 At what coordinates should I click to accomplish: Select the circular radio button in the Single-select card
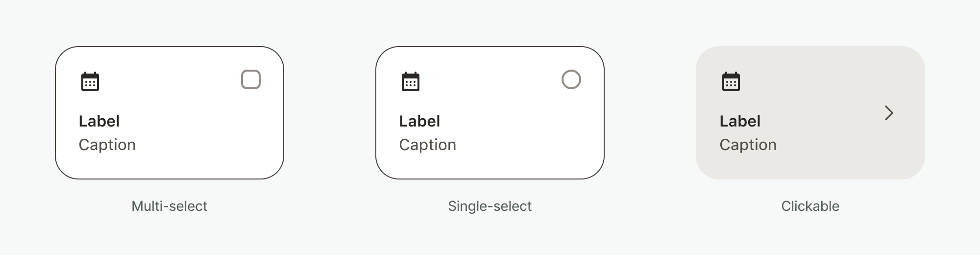tap(571, 79)
